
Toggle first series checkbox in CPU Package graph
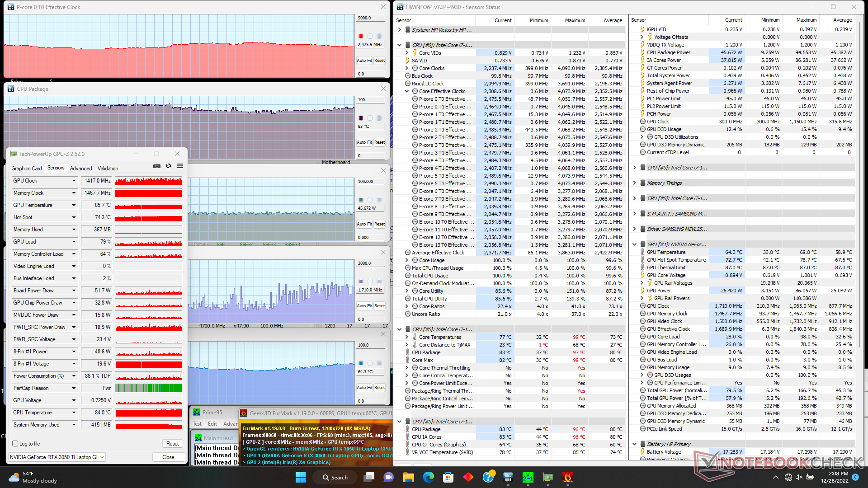361,118
